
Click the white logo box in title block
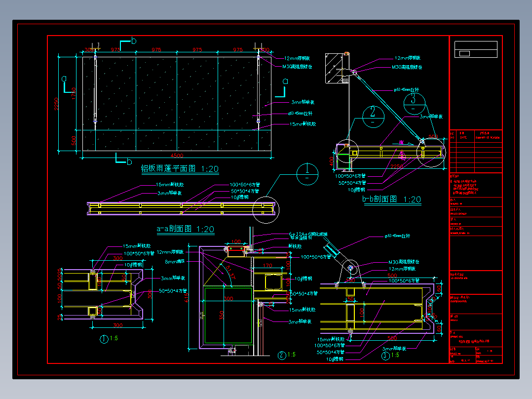[476, 49]
